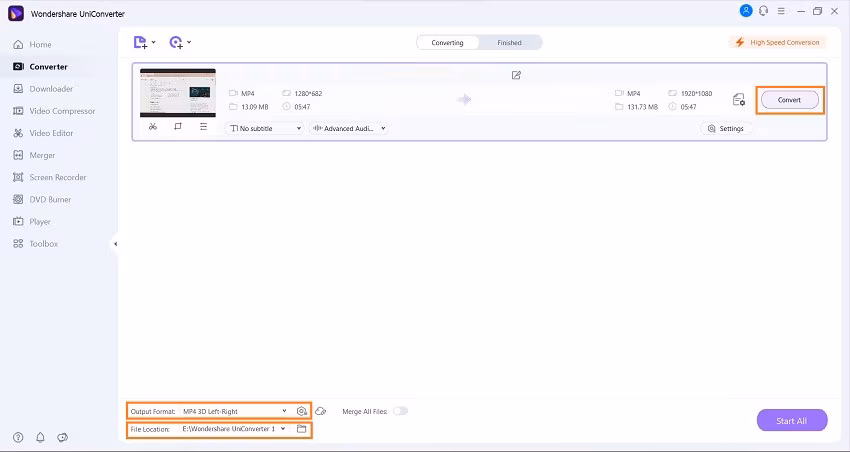
Task: Click the help question mark icon
Action: pos(18,437)
